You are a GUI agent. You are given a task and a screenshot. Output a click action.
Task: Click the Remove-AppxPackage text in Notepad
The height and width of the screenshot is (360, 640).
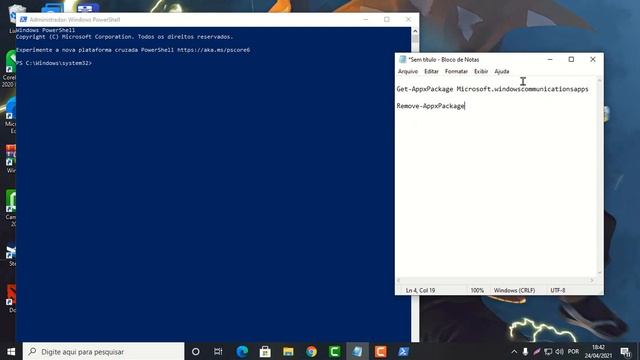pyautogui.click(x=431, y=106)
